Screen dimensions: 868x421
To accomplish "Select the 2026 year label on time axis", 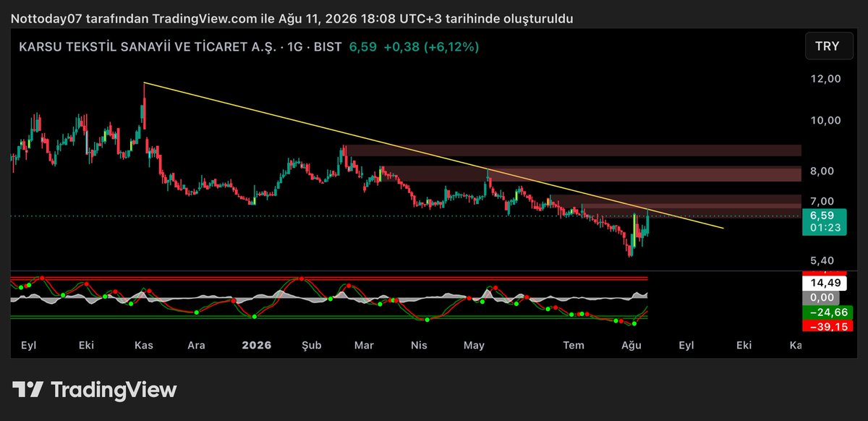I will pyautogui.click(x=256, y=345).
